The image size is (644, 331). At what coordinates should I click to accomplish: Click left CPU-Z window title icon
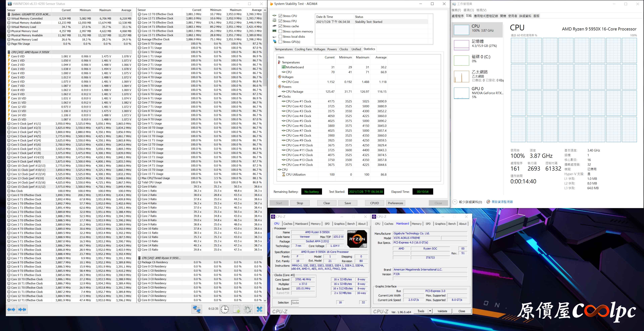(273, 217)
